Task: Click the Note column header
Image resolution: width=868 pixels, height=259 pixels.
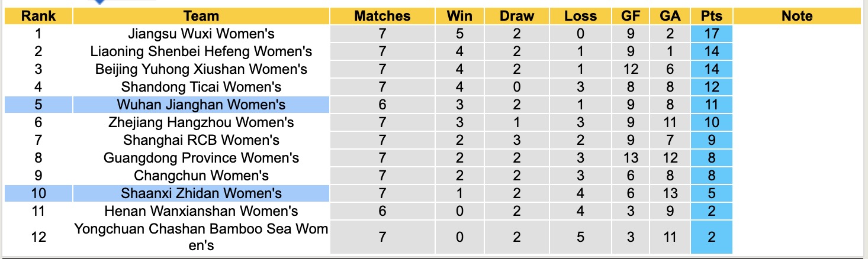Action: (x=797, y=16)
